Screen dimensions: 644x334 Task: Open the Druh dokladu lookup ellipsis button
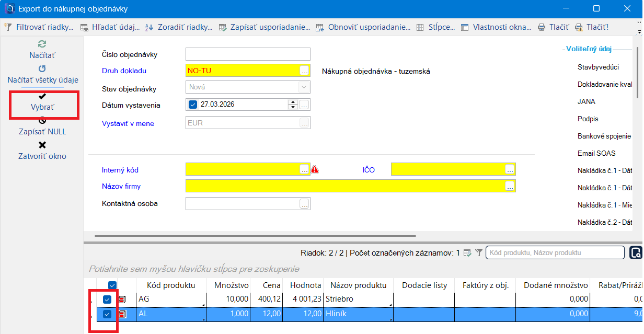coord(304,71)
